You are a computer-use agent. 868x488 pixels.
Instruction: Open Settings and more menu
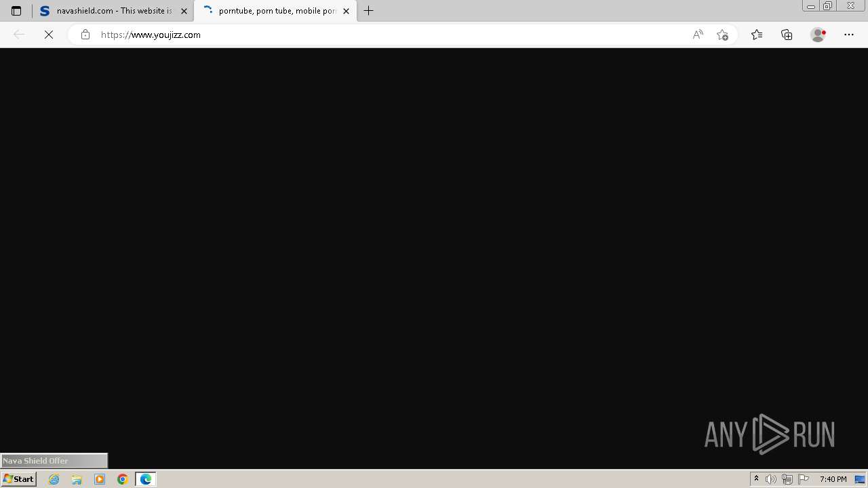[849, 35]
